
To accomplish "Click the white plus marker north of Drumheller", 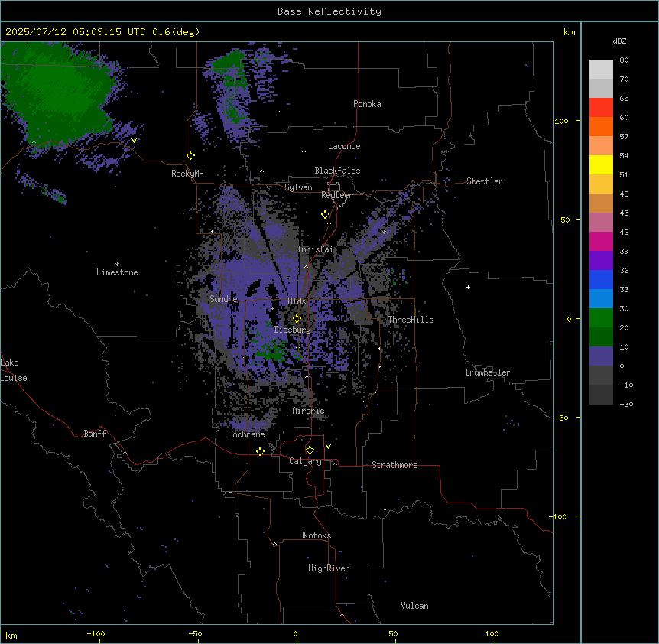I will click(468, 287).
